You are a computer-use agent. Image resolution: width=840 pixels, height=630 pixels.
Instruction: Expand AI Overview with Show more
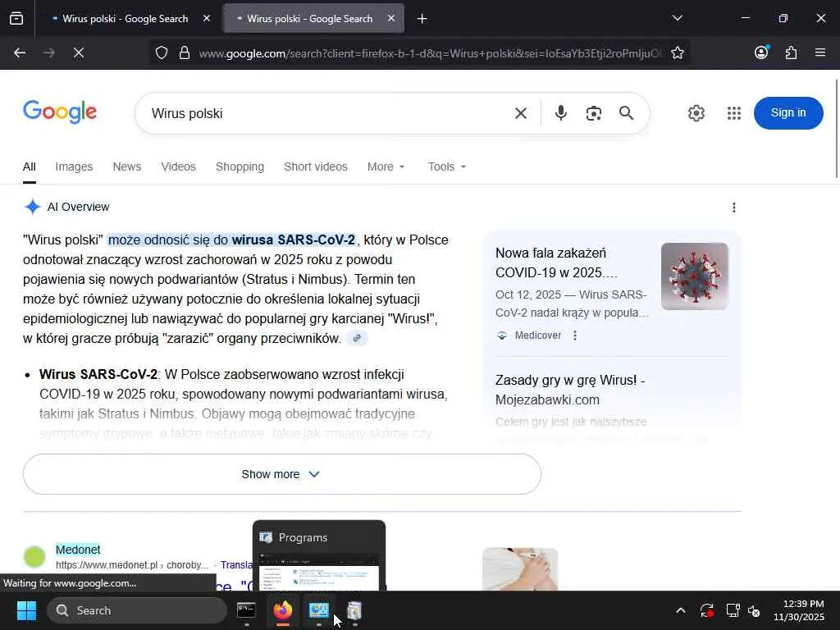282,474
